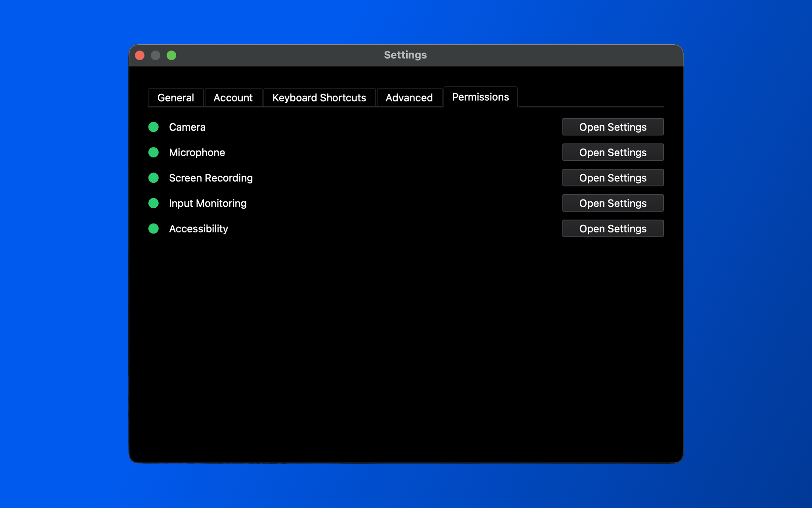Open Settings for Accessibility permission
The height and width of the screenshot is (508, 812).
(613, 228)
